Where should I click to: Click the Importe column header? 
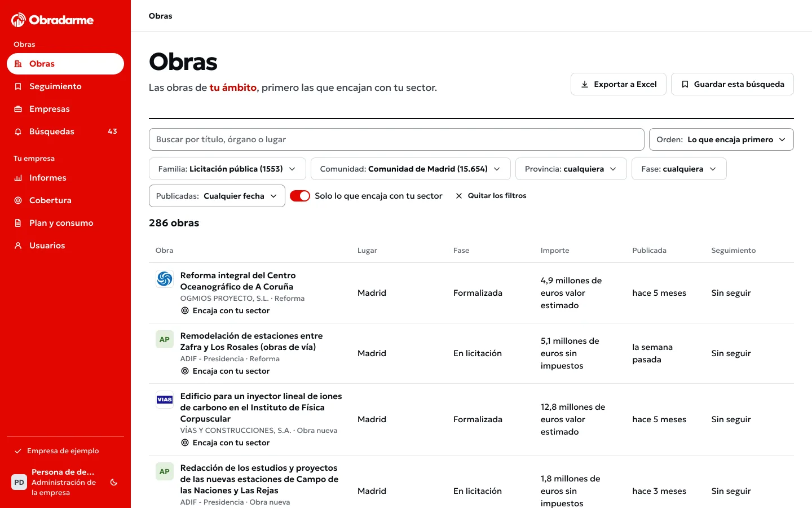[x=555, y=251]
